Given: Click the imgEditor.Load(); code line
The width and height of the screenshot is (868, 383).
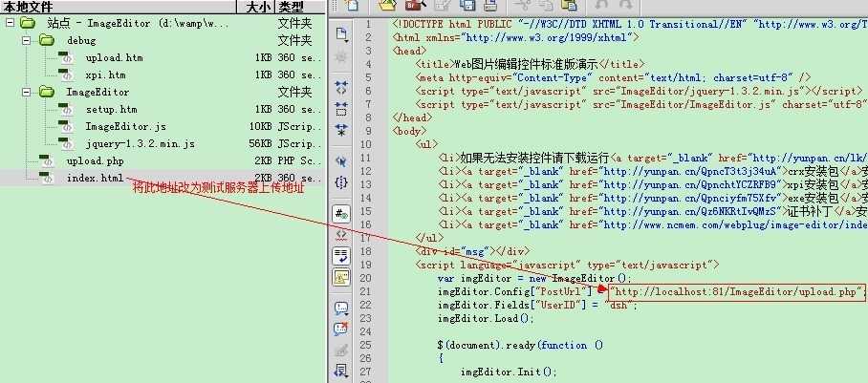Looking at the screenshot, I should tap(486, 318).
